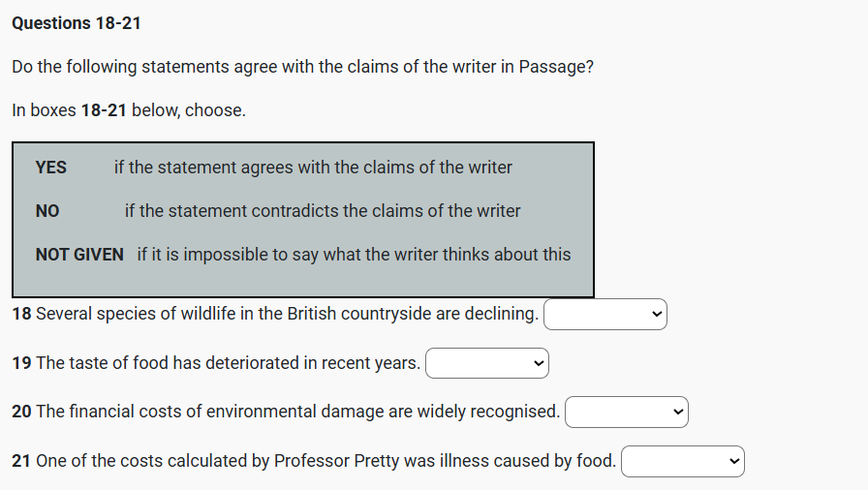Click the bold question number 21
The height and width of the screenshot is (490, 868).
[21, 461]
